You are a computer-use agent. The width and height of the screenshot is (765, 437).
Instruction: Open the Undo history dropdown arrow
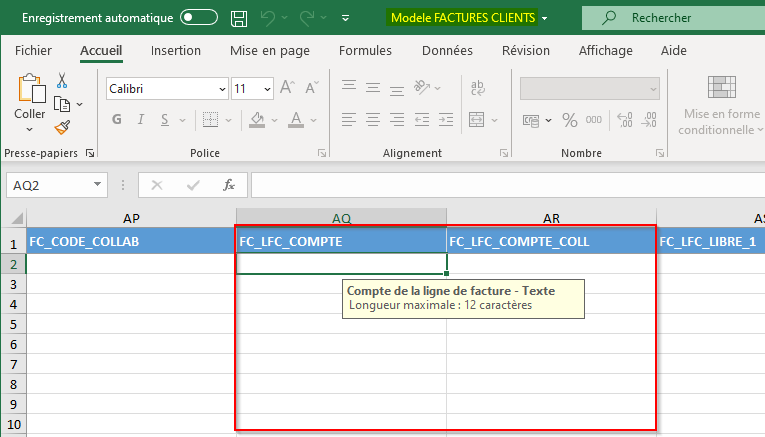coord(284,18)
